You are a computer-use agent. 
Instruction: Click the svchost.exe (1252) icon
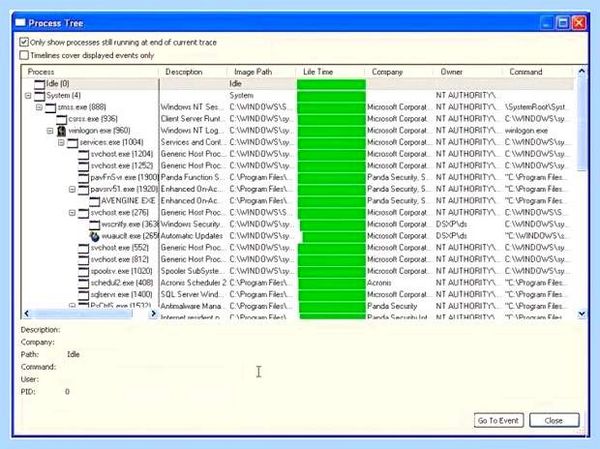pos(84,166)
